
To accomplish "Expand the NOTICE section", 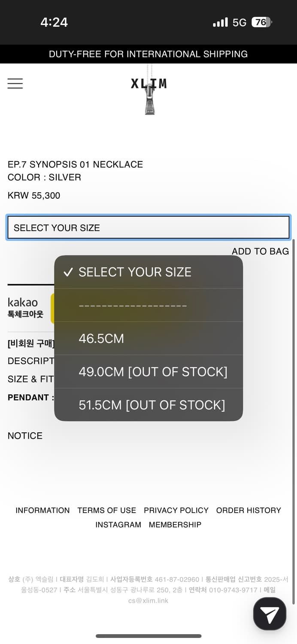I will click(x=25, y=436).
